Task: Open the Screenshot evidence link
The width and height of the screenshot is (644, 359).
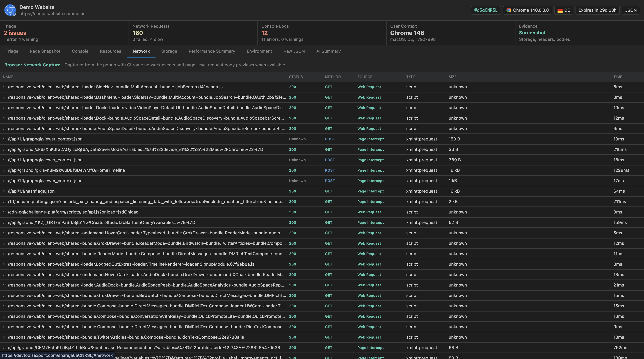Action: [532, 33]
